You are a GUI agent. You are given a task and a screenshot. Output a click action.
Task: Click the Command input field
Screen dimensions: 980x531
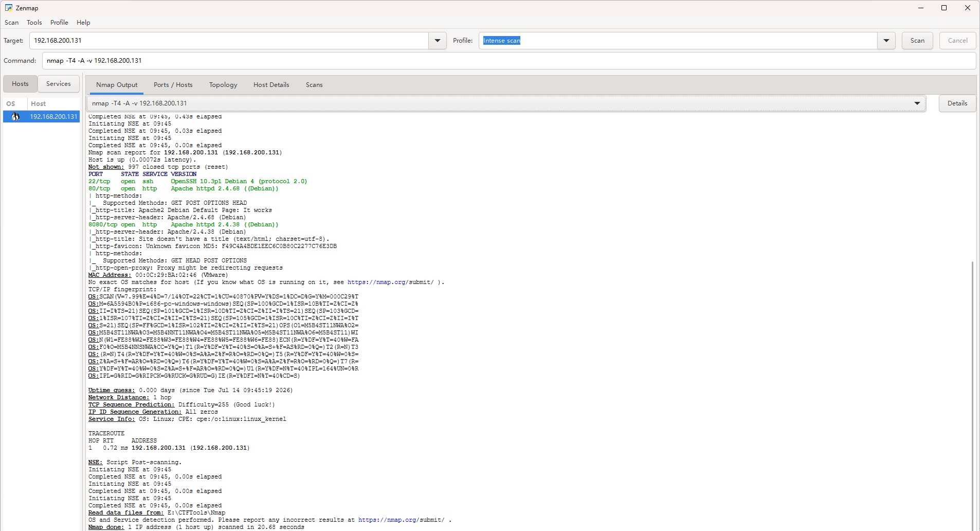(509, 61)
